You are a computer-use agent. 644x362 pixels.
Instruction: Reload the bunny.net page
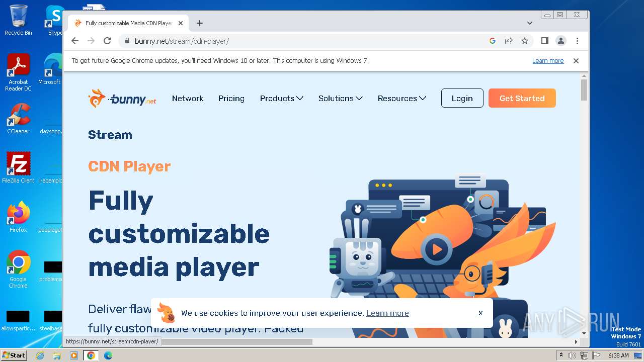point(107,41)
